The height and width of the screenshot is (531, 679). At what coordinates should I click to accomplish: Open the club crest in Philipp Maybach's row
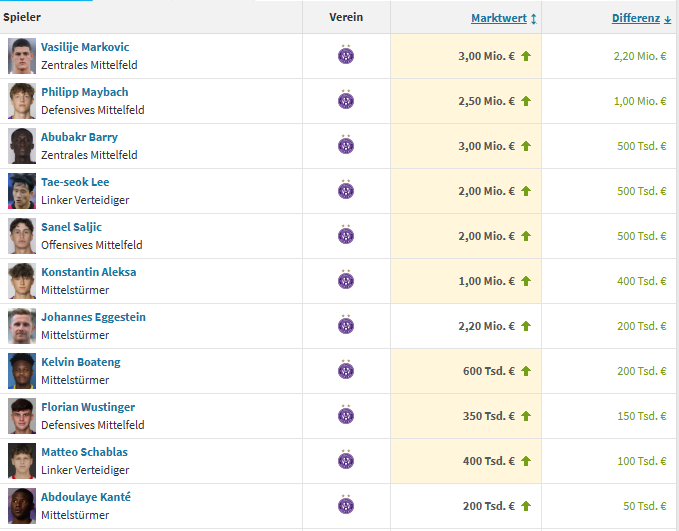click(x=346, y=100)
